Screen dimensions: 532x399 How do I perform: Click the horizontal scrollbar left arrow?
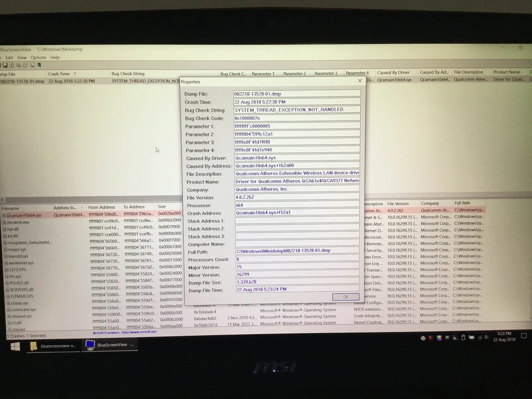point(2,200)
